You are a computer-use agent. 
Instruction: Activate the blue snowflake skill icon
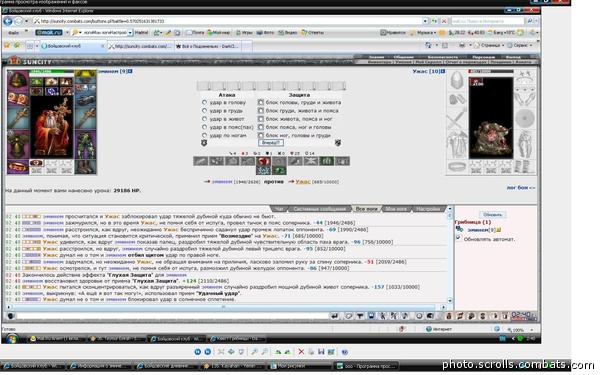click(264, 171)
